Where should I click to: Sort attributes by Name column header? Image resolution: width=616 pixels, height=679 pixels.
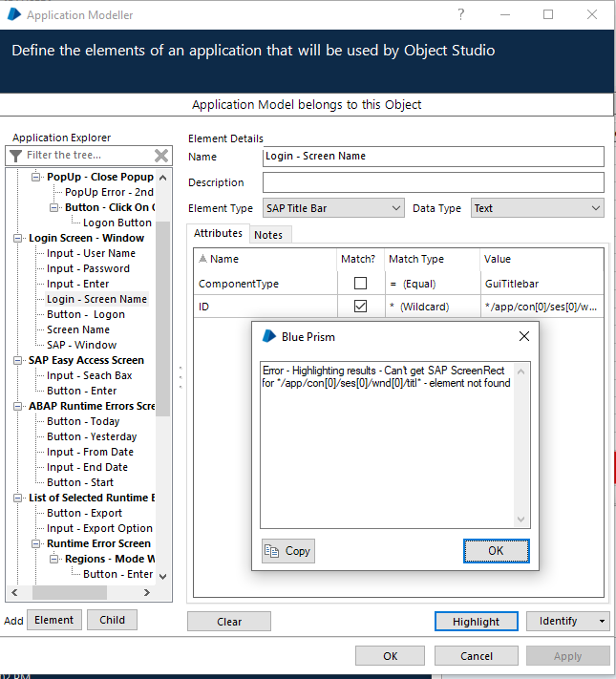(x=266, y=259)
